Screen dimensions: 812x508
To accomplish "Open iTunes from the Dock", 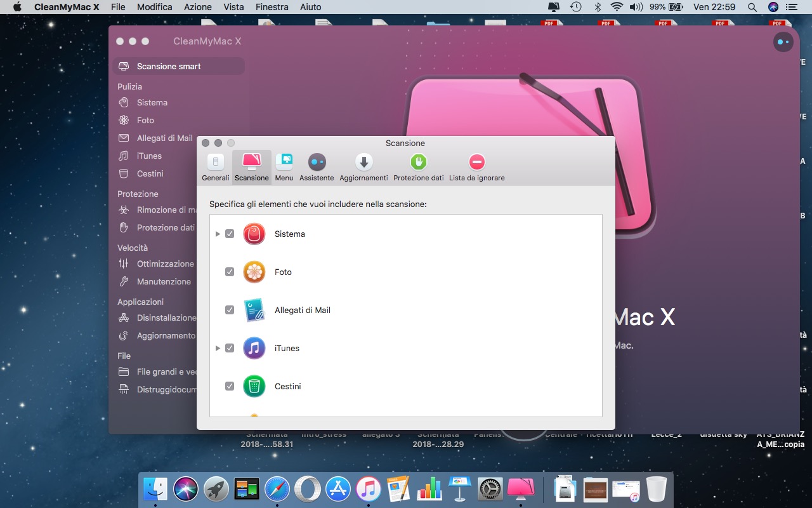I will [369, 489].
